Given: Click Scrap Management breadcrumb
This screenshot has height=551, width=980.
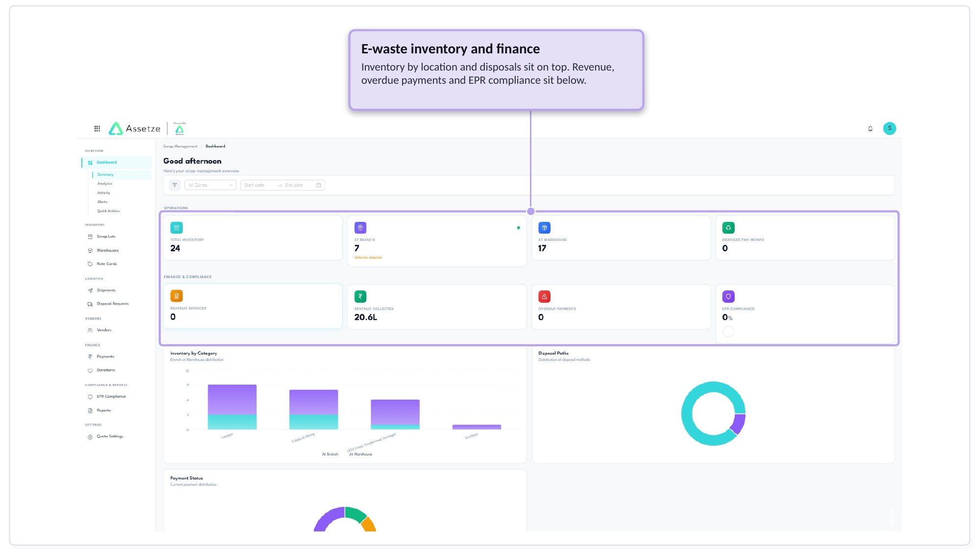Looking at the screenshot, I should [180, 146].
